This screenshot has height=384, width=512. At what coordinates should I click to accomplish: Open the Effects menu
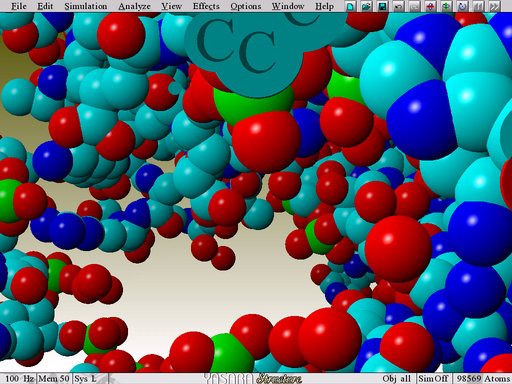click(206, 6)
